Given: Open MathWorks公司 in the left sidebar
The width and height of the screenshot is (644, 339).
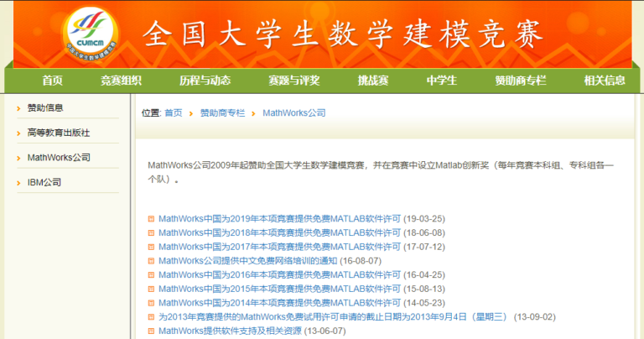Looking at the screenshot, I should point(59,158).
